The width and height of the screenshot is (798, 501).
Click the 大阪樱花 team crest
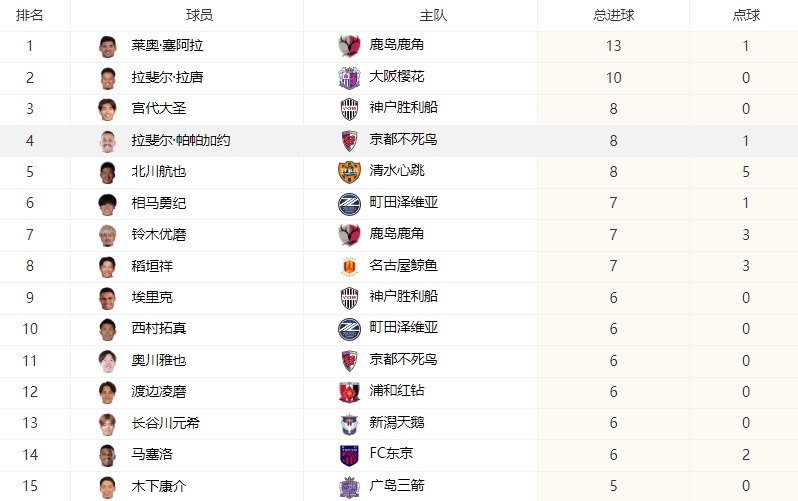(x=349, y=77)
